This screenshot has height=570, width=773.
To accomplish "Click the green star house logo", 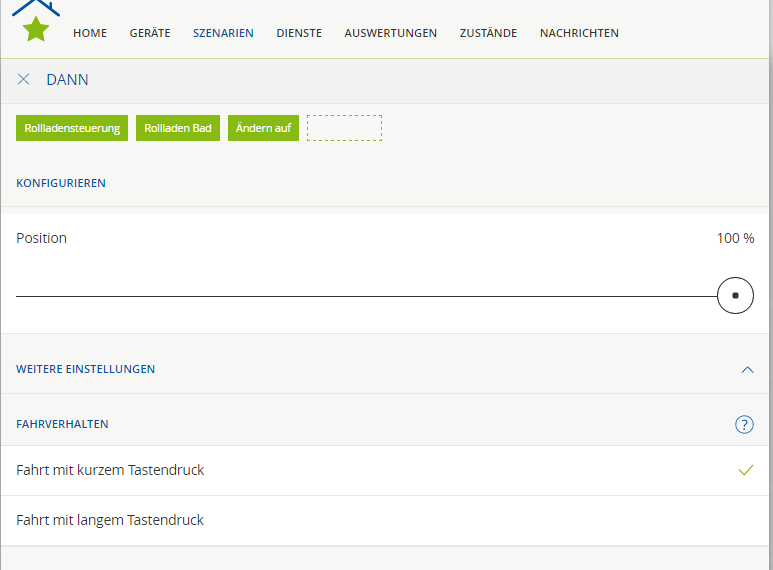I will coord(36,27).
